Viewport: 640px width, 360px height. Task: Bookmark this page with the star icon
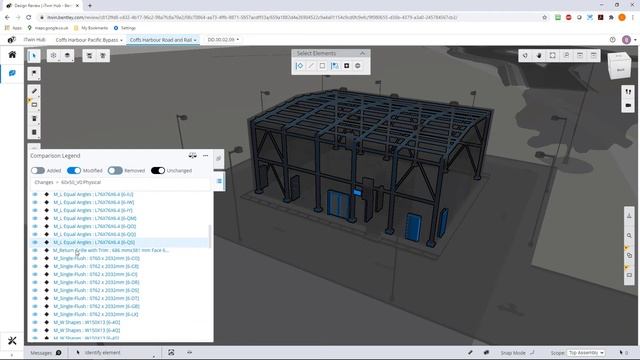tap(544, 18)
